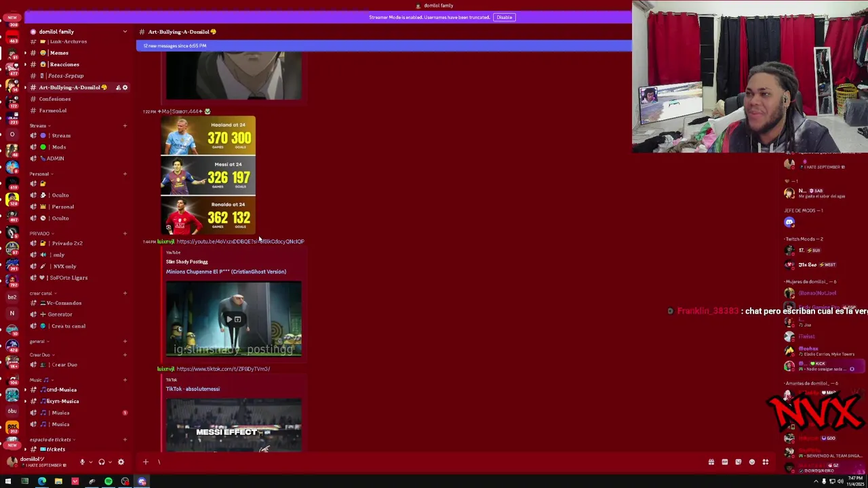Collapse the Stream category

pos(41,125)
